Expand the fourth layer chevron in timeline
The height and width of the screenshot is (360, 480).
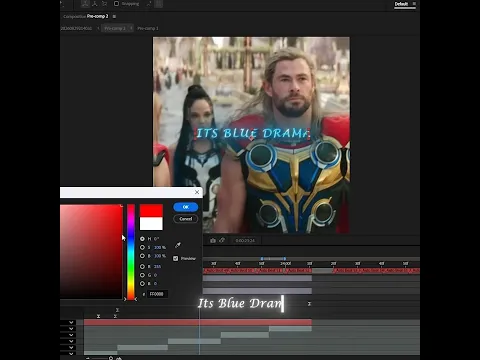tap(71, 341)
